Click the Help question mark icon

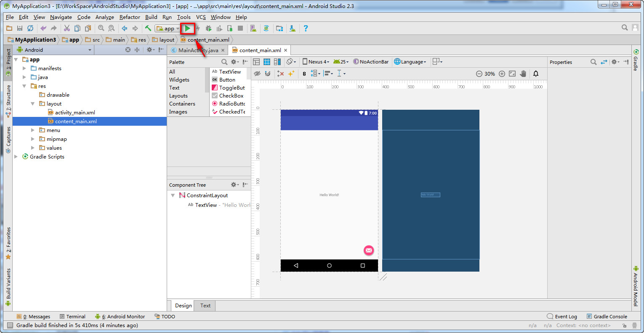click(306, 28)
